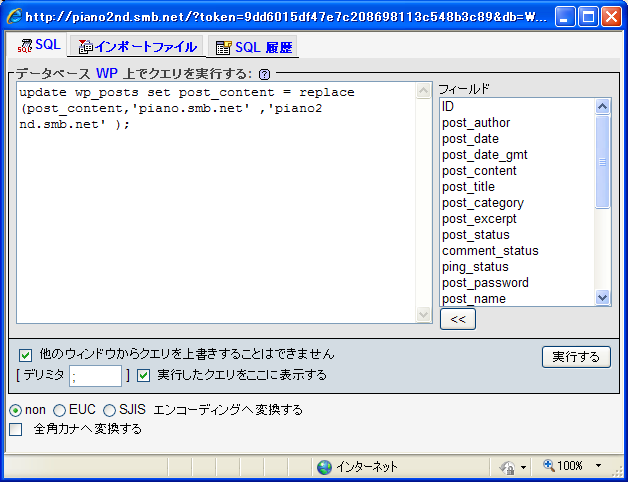Click the 実行する button

pos(576,357)
